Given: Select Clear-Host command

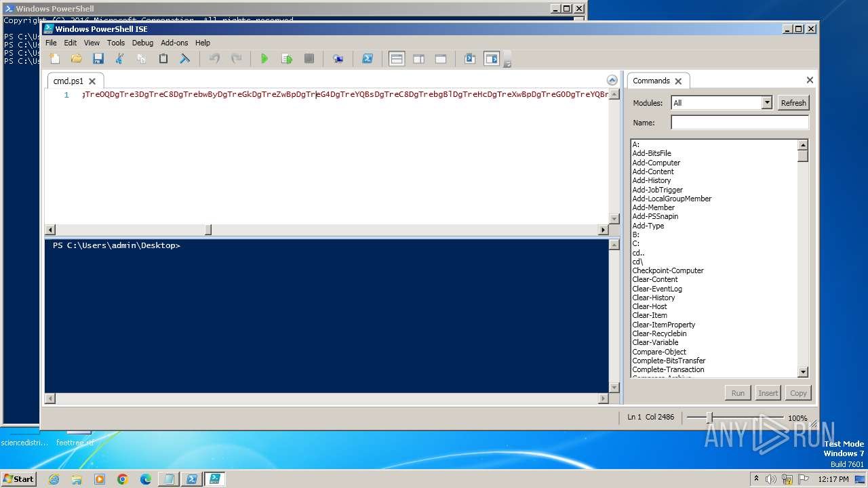Looking at the screenshot, I should coord(650,306).
